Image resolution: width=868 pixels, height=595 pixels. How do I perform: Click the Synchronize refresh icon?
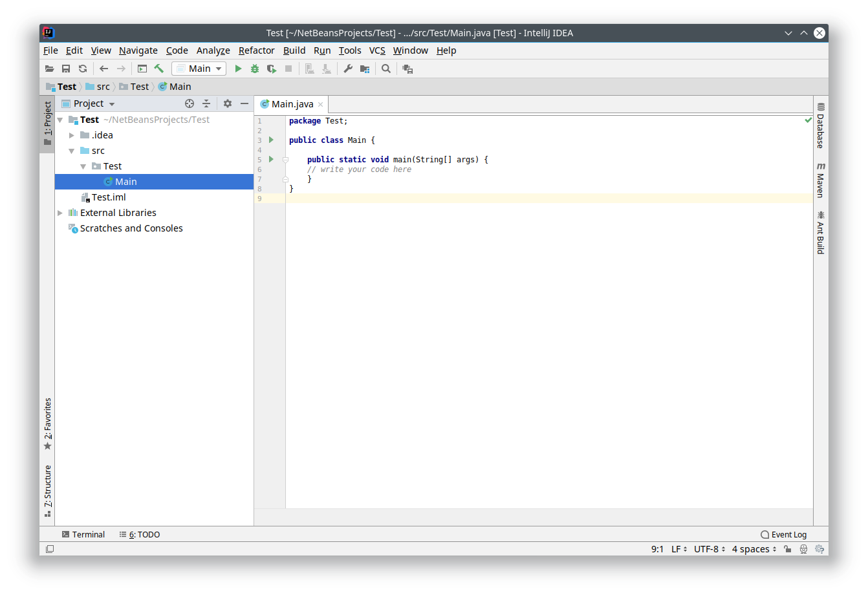click(83, 69)
